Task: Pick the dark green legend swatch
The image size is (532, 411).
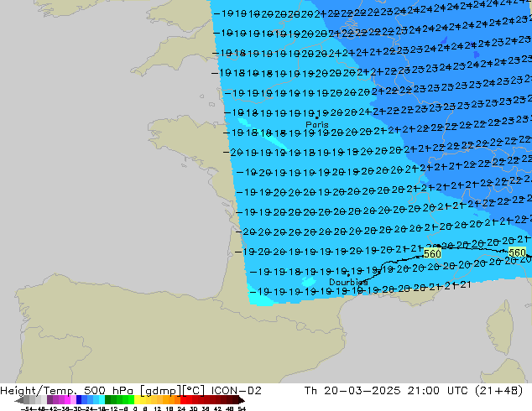Action: [108, 400]
